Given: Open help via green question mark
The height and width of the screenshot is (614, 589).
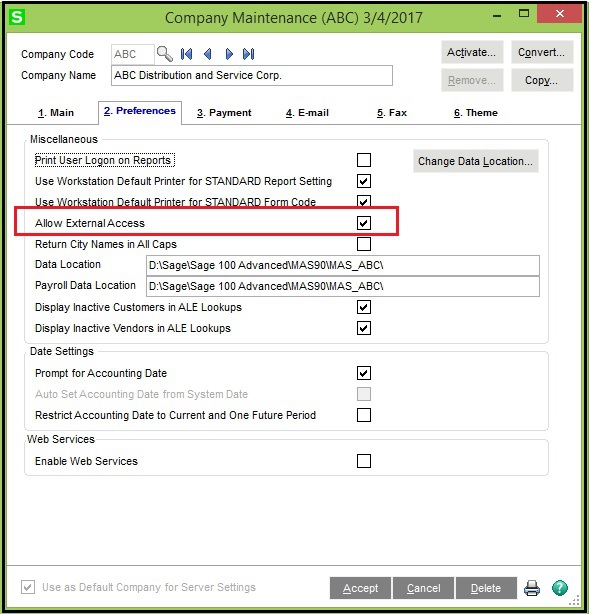Looking at the screenshot, I should click(x=560, y=588).
